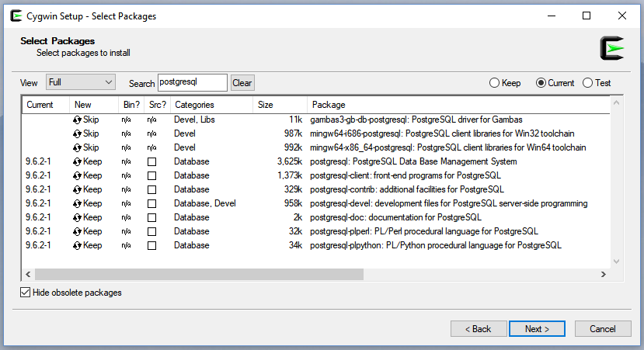644x350 pixels.
Task: Select the Keep radio button
Action: coord(494,83)
